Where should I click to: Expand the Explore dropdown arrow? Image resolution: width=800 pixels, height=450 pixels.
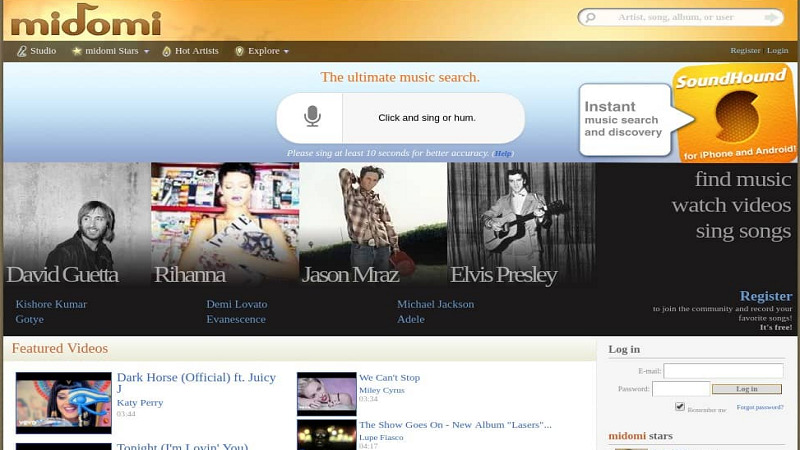tap(286, 52)
